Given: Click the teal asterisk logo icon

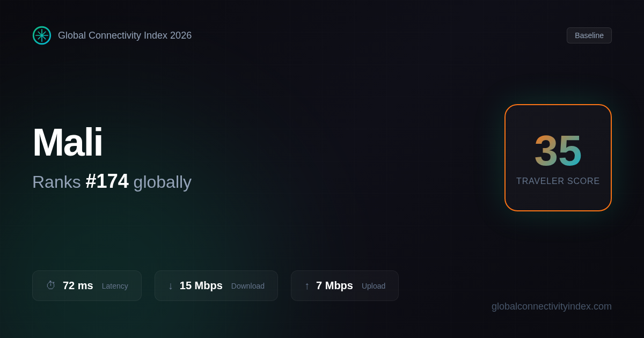Looking at the screenshot, I should click(42, 35).
